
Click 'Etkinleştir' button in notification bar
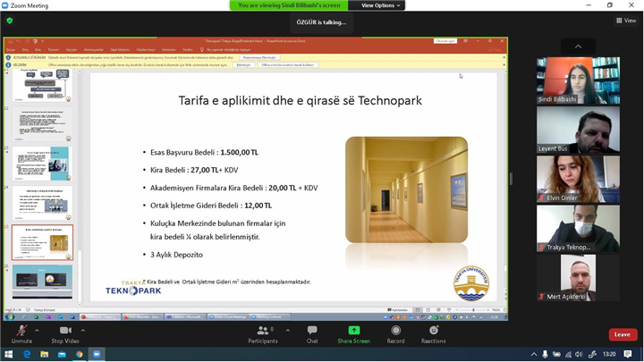tap(243, 65)
